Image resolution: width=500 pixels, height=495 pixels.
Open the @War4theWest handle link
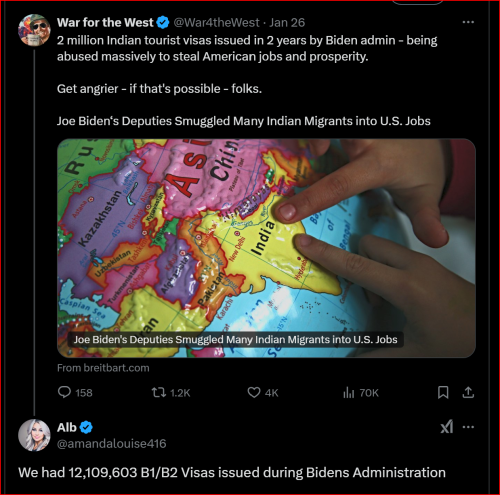coord(216,22)
